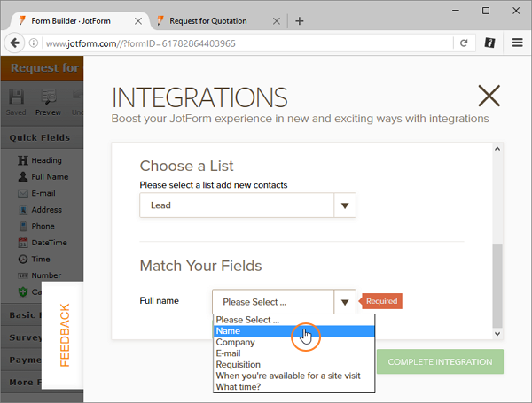Click the Saved disk icon

(x=17, y=98)
